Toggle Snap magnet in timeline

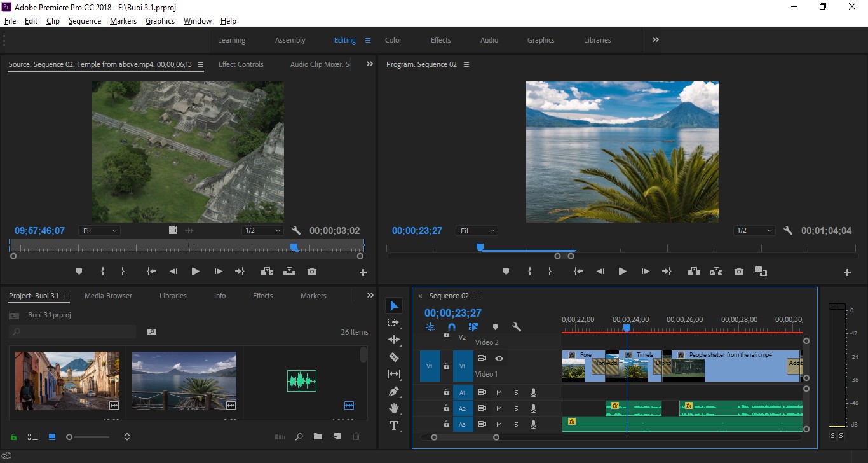(452, 328)
